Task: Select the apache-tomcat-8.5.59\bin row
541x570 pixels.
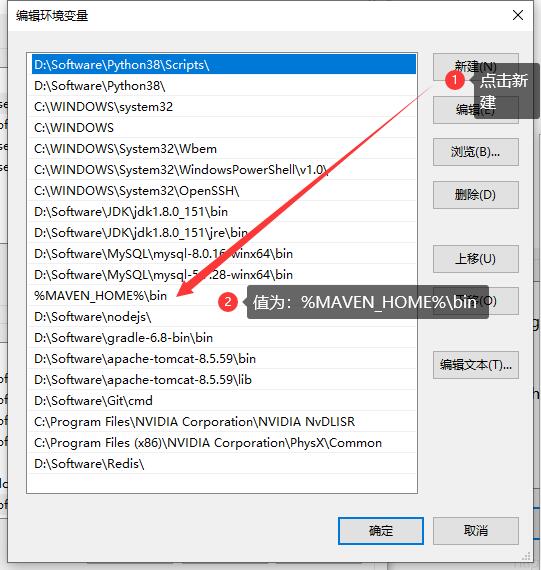Action: tap(224, 358)
